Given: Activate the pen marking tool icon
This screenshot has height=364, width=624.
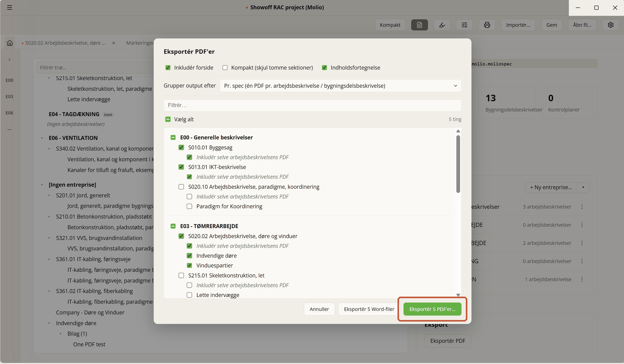Looking at the screenshot, I should click(x=442, y=25).
